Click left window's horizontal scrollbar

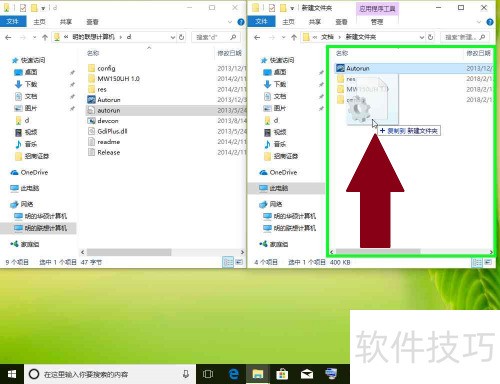(129, 252)
